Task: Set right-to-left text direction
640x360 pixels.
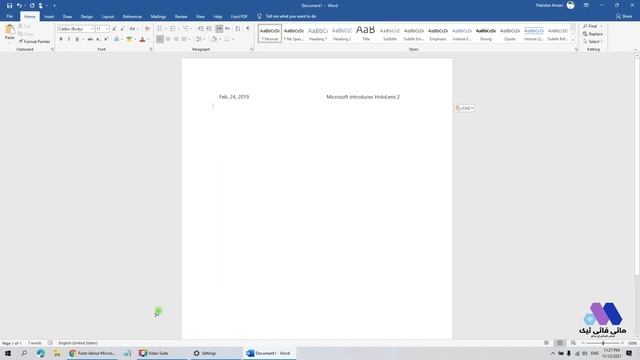Action: pos(227,29)
